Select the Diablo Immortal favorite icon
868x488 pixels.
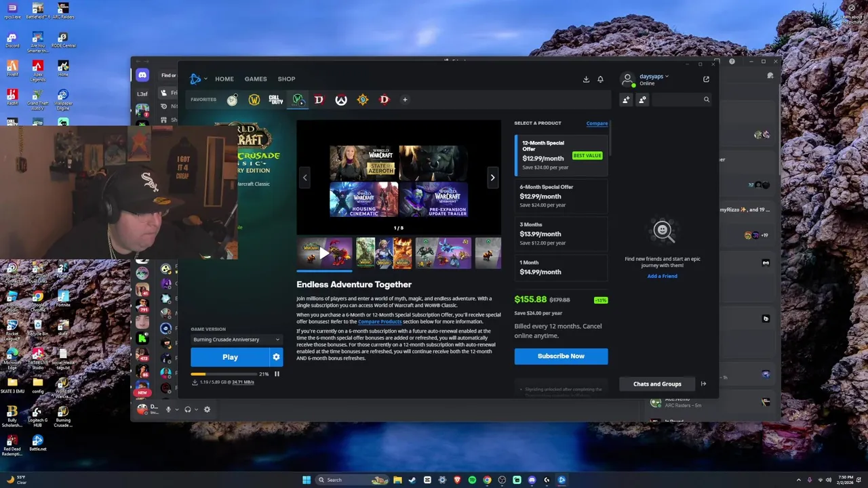pyautogui.click(x=384, y=100)
